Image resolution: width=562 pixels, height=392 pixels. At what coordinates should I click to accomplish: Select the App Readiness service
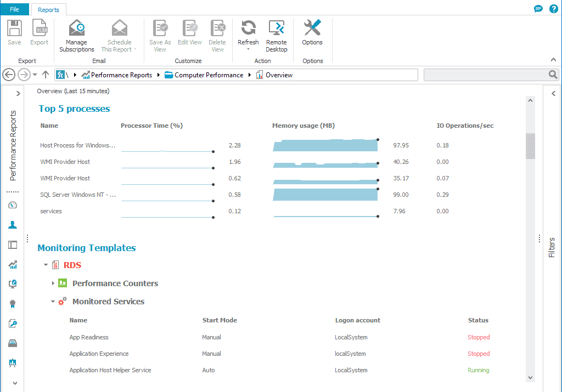point(89,337)
